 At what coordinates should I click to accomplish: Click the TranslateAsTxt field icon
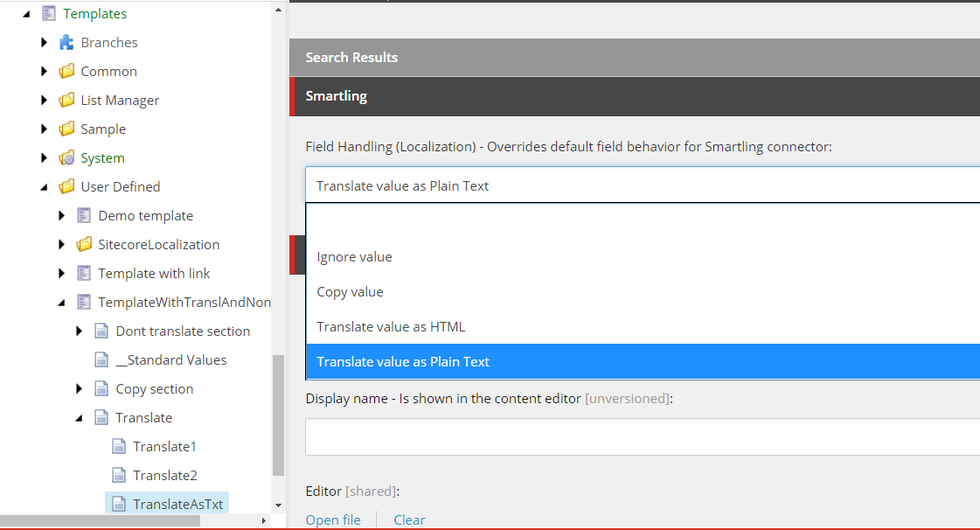(x=119, y=504)
